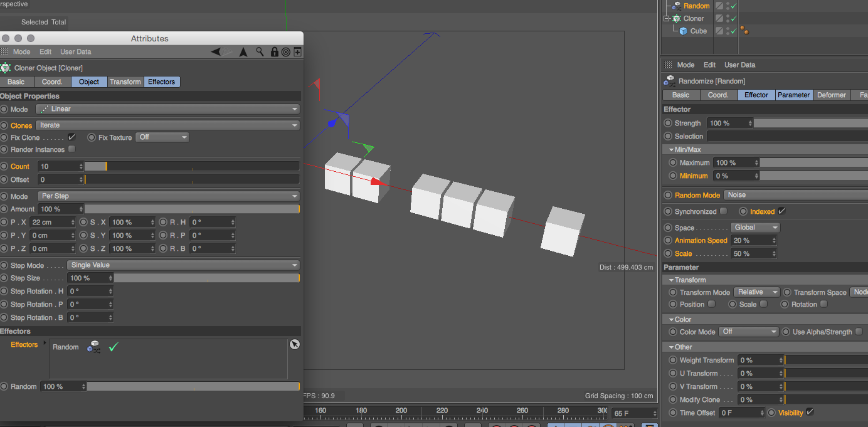Image resolution: width=868 pixels, height=427 pixels.
Task: Switch to the Transform tab of Cloner Object
Action: pyautogui.click(x=125, y=82)
